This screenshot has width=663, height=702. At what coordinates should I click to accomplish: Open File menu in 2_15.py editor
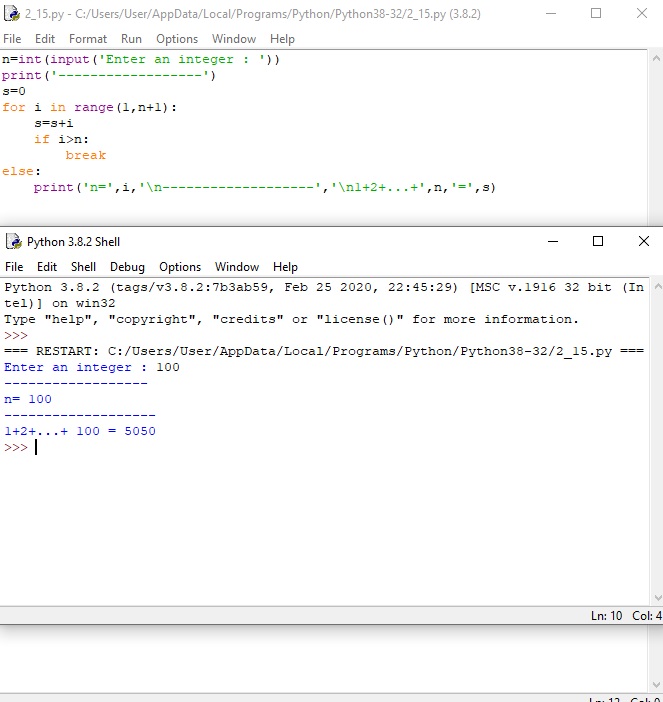(12, 39)
